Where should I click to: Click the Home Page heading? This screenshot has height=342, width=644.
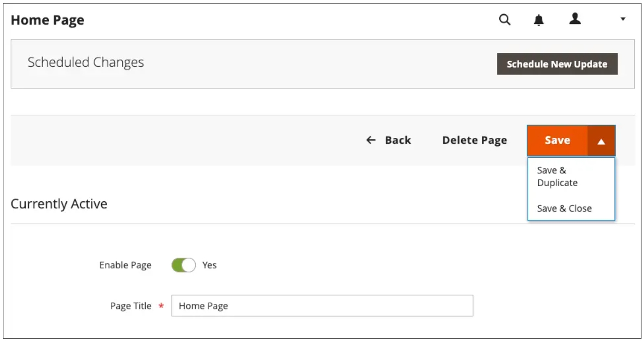[47, 20]
